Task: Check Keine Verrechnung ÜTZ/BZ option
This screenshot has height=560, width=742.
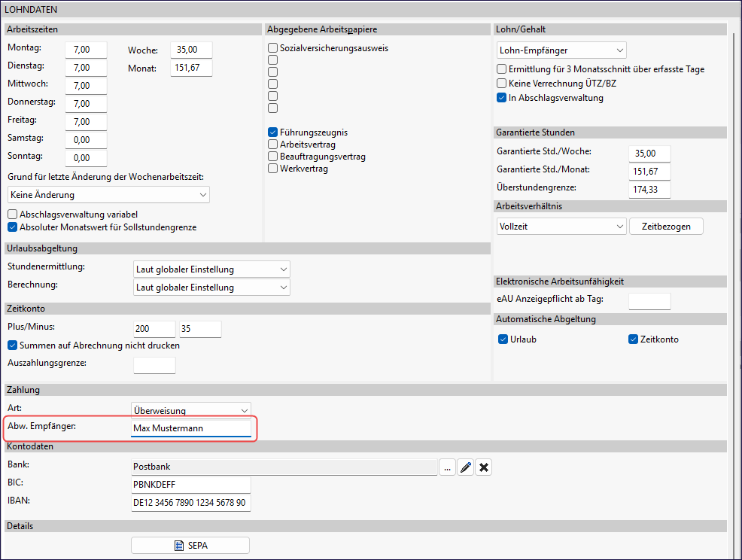Action: pyautogui.click(x=502, y=84)
